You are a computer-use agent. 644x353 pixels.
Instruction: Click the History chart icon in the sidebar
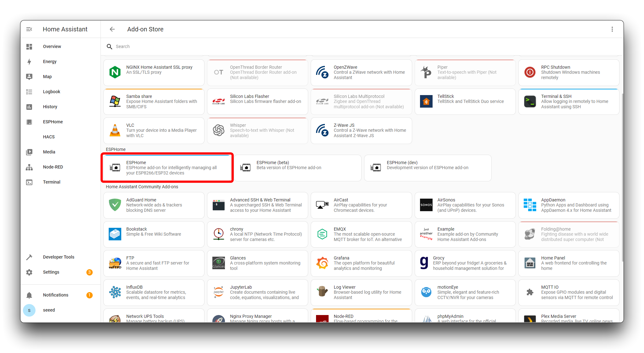(x=29, y=107)
